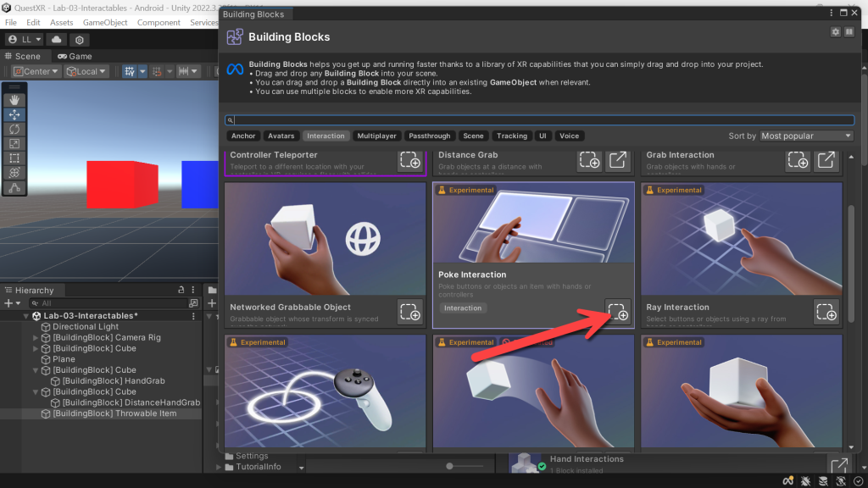Viewport: 868px width, 488px height.
Task: Open the grid settings dropdown arrow
Action: tap(142, 71)
